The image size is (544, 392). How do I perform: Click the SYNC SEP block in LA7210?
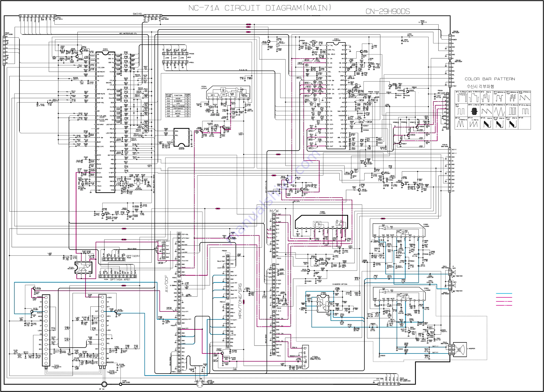232,94
